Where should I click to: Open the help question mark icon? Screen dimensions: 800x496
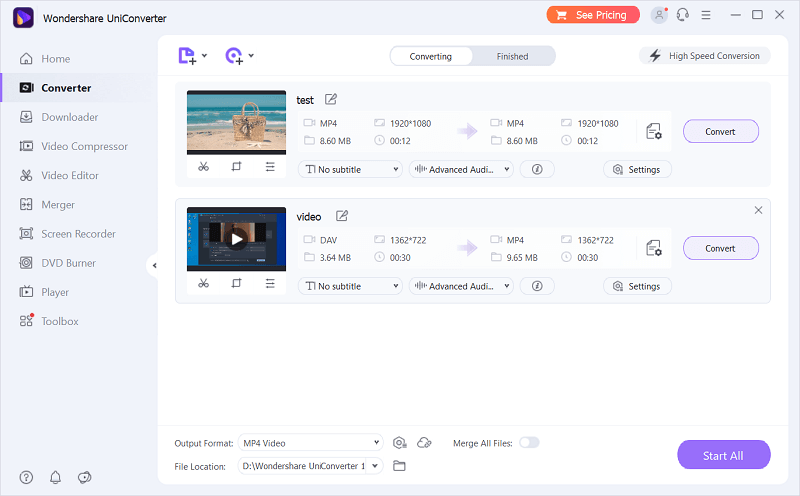(26, 477)
